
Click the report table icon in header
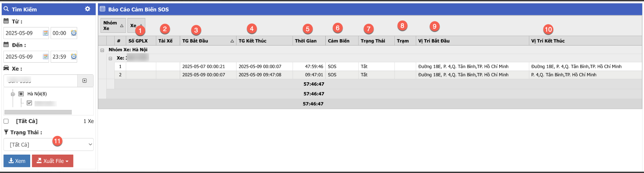[103, 9]
